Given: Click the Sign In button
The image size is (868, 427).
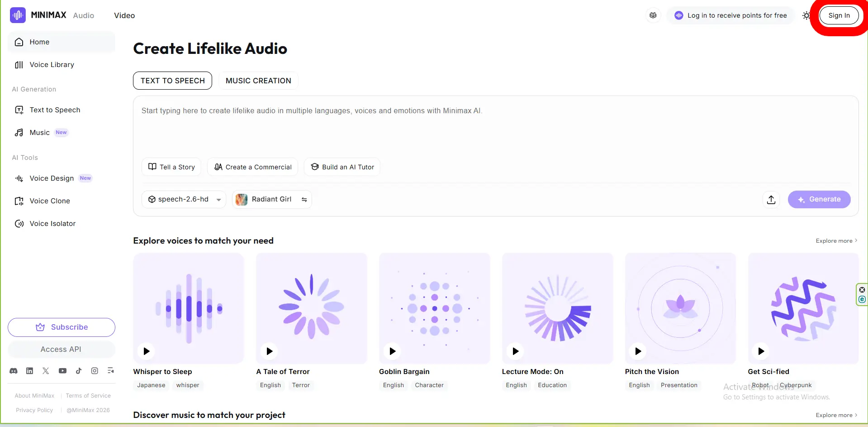Looking at the screenshot, I should click(839, 15).
